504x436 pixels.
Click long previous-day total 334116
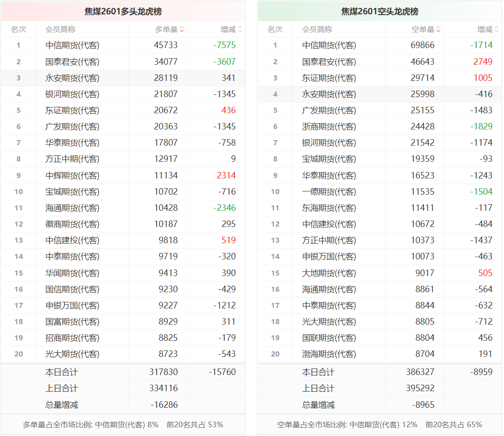164,388
